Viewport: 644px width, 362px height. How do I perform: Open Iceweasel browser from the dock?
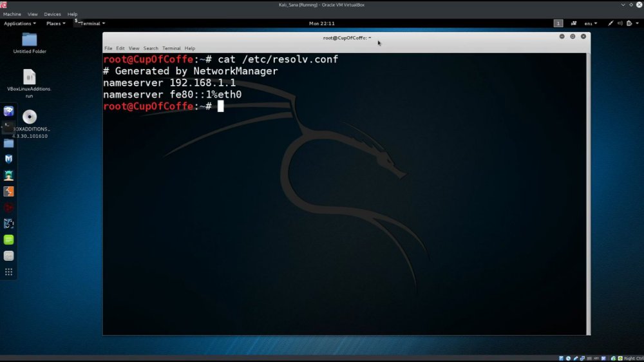[8, 111]
